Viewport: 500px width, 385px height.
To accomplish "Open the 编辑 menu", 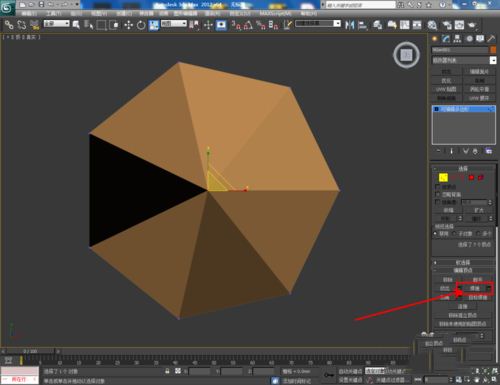I will [29, 13].
